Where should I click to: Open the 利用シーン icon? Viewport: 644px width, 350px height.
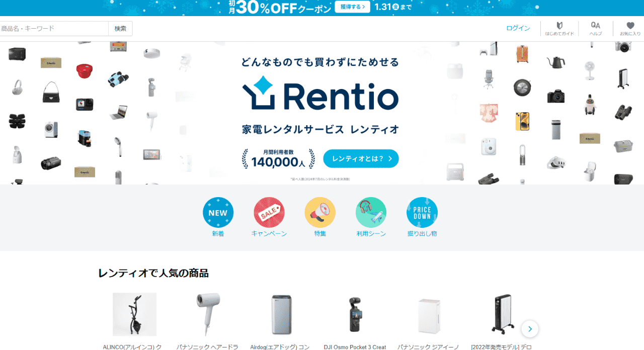coord(371,213)
